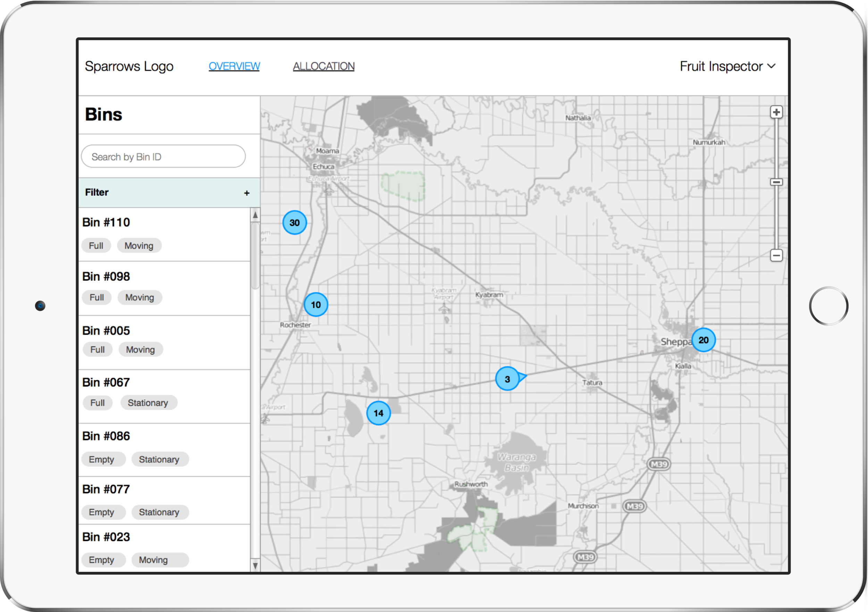Focus the Search by Bin ID field
868x612 pixels.
pyautogui.click(x=163, y=156)
